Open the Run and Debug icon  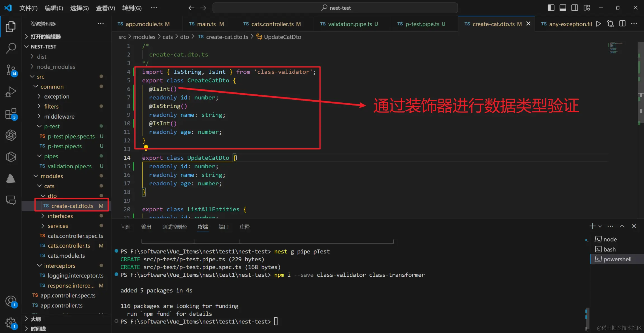click(11, 91)
